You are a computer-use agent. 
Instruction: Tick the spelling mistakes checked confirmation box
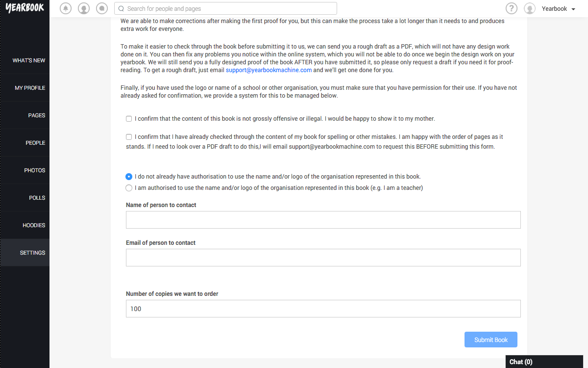(x=129, y=137)
